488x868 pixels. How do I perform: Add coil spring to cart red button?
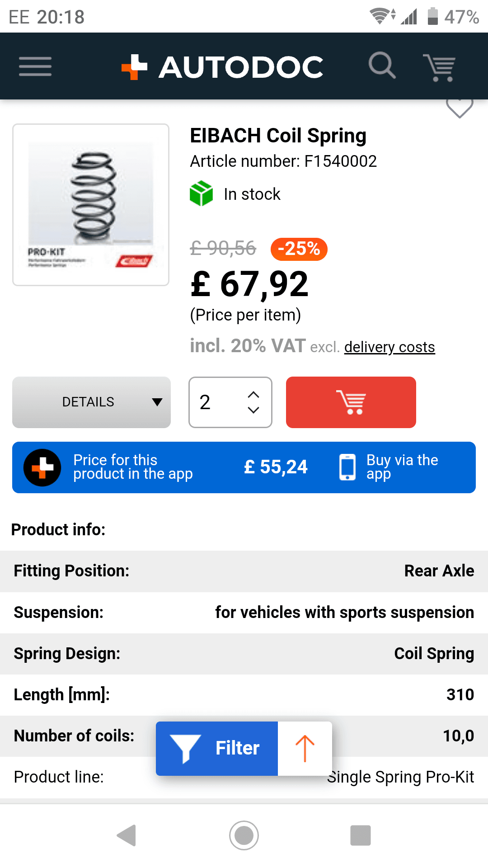point(351,402)
